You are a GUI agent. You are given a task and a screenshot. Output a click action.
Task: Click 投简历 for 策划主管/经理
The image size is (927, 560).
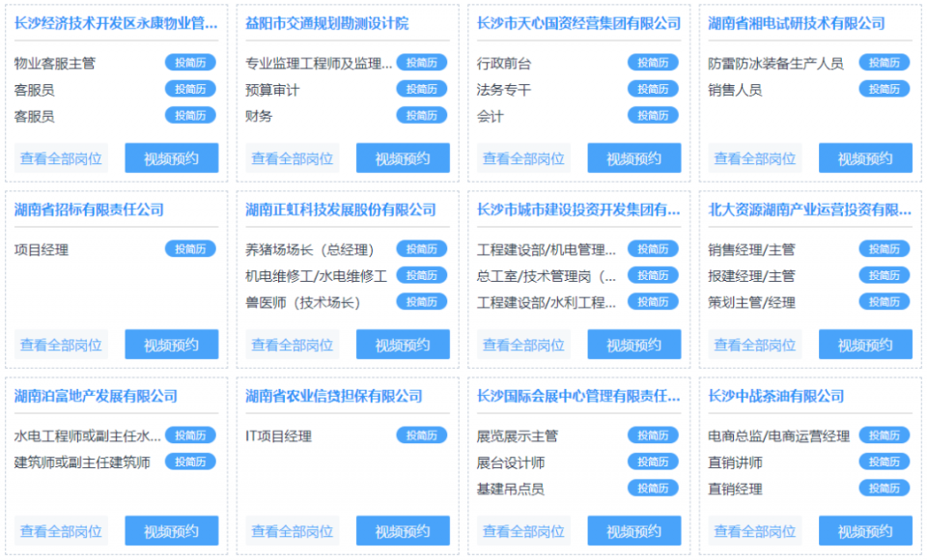tap(884, 301)
